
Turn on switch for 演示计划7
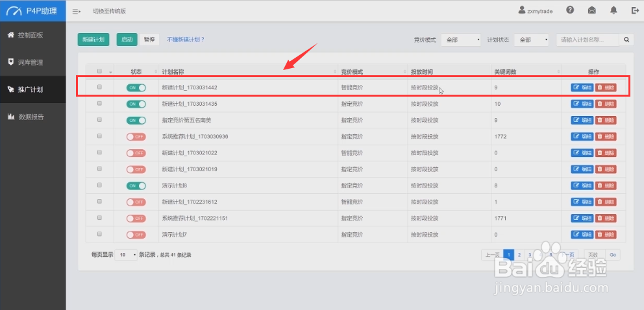pyautogui.click(x=136, y=235)
